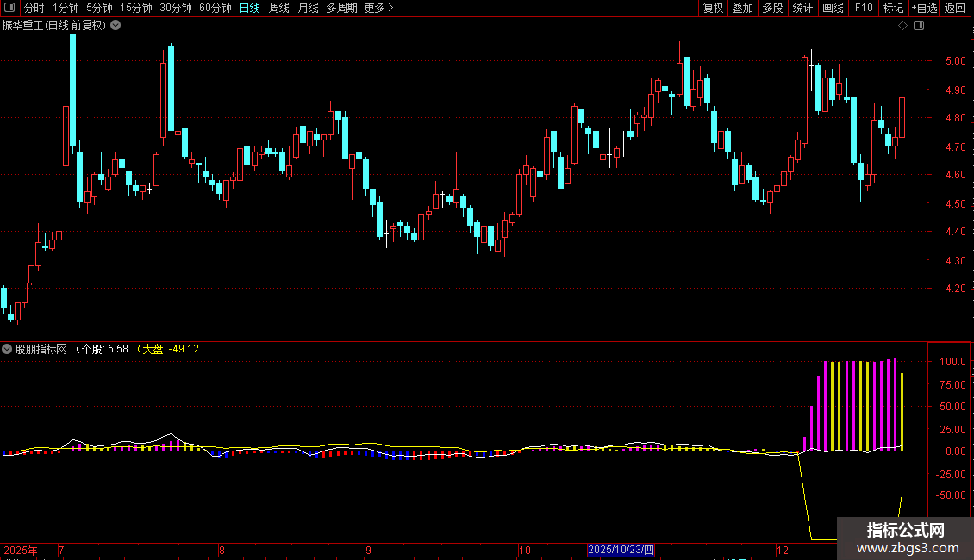The height and width of the screenshot is (560, 974).
Task: Open the F10 company info
Action: tap(864, 8)
